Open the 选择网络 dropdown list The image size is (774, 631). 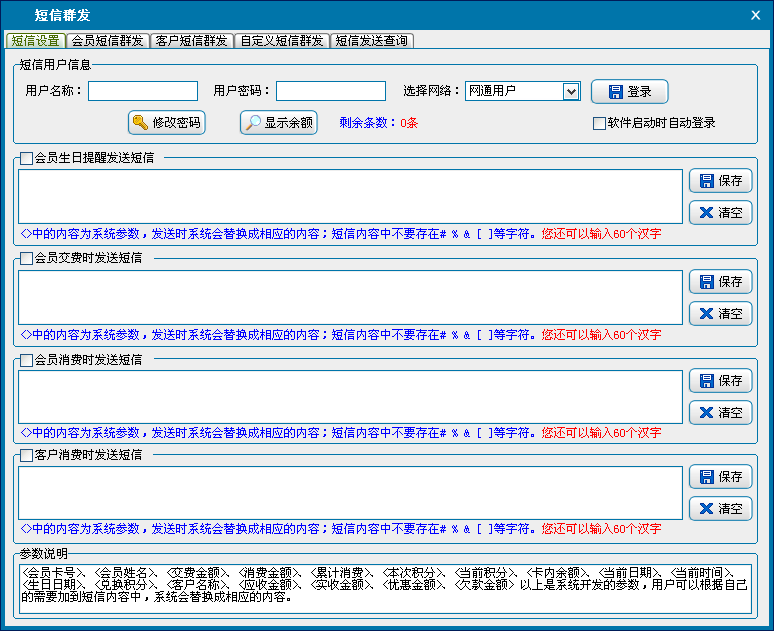click(x=571, y=92)
